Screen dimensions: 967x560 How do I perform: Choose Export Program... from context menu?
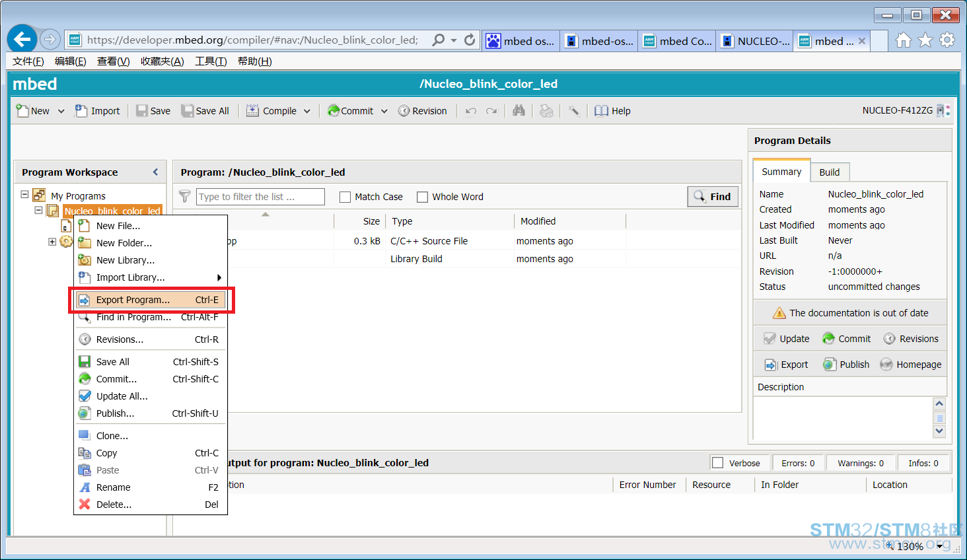tap(151, 300)
